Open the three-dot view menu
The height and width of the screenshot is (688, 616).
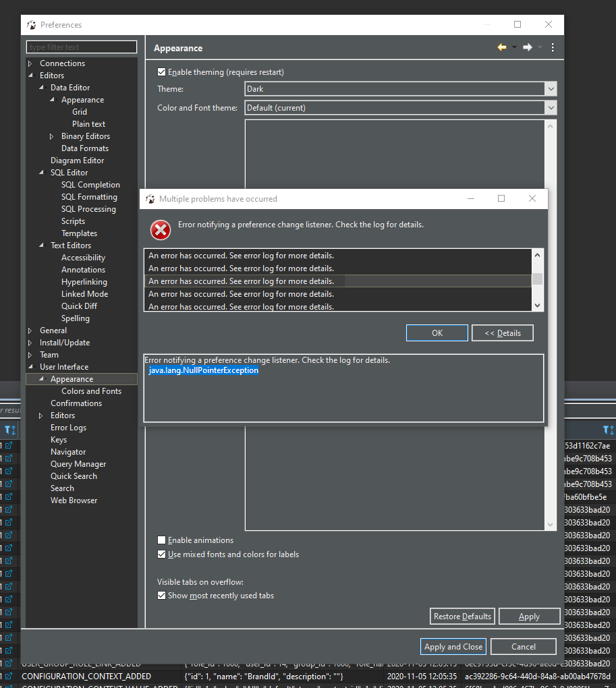coord(551,47)
